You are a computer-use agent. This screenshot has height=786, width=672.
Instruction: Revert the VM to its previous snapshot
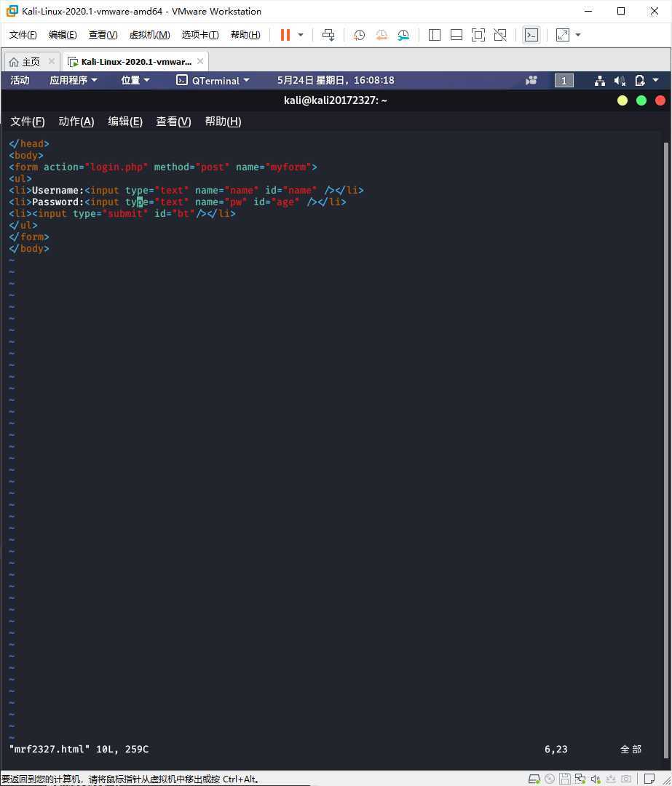coord(382,35)
